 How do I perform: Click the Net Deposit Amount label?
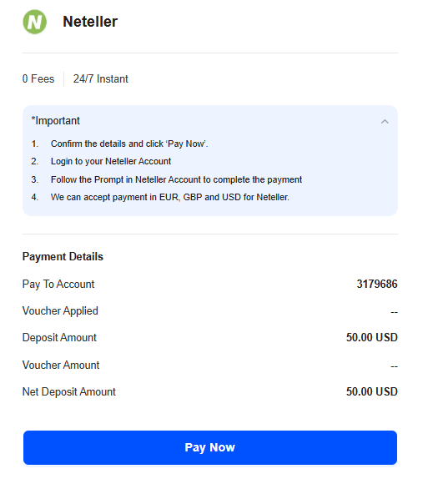(x=69, y=392)
